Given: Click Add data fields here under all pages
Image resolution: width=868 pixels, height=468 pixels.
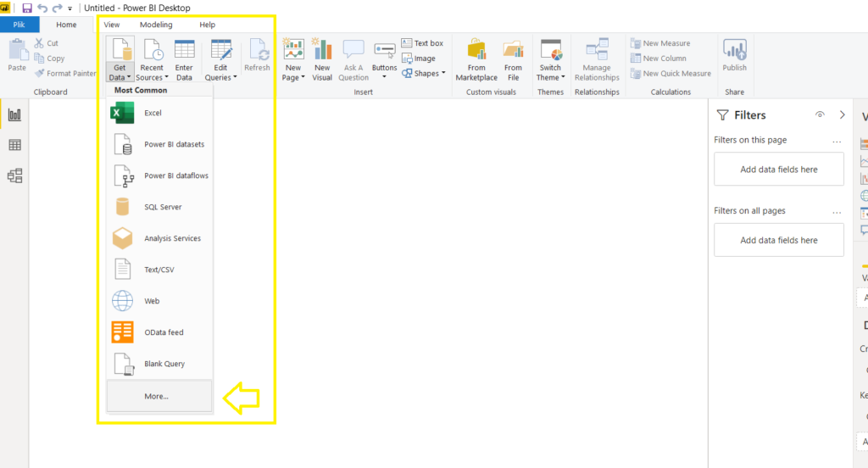Looking at the screenshot, I should tap(779, 241).
